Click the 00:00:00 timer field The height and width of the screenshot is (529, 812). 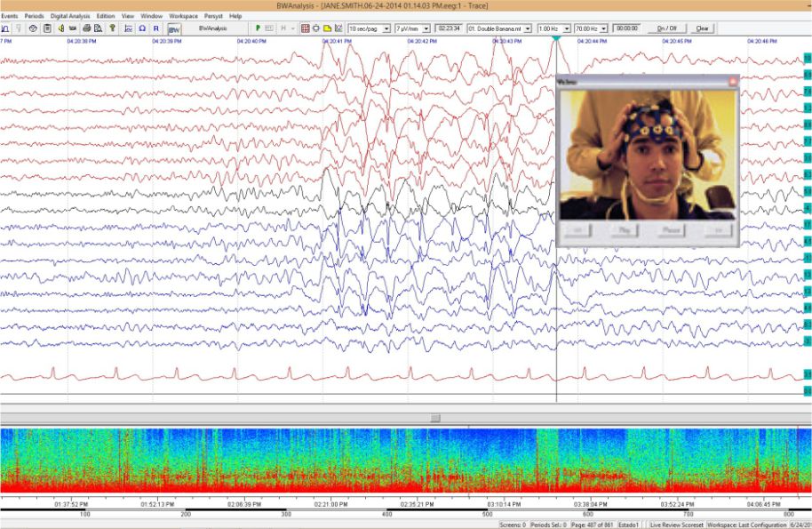pyautogui.click(x=627, y=28)
